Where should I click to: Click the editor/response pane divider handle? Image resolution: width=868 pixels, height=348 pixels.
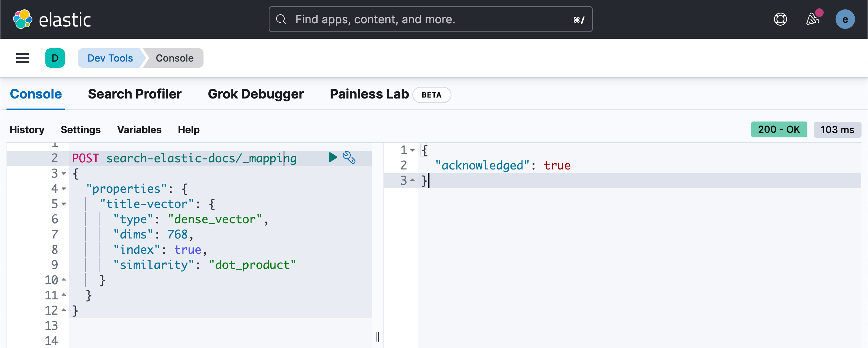coord(377,337)
